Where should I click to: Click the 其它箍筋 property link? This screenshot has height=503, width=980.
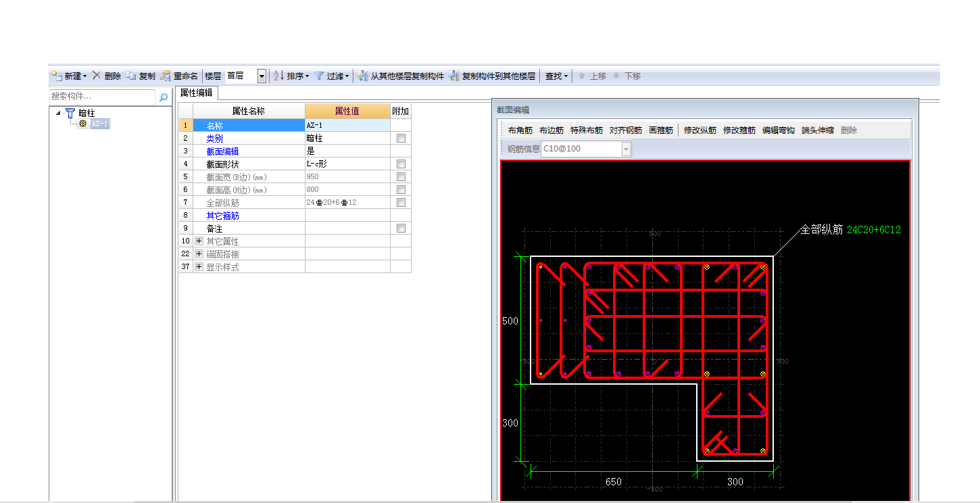pos(222,216)
